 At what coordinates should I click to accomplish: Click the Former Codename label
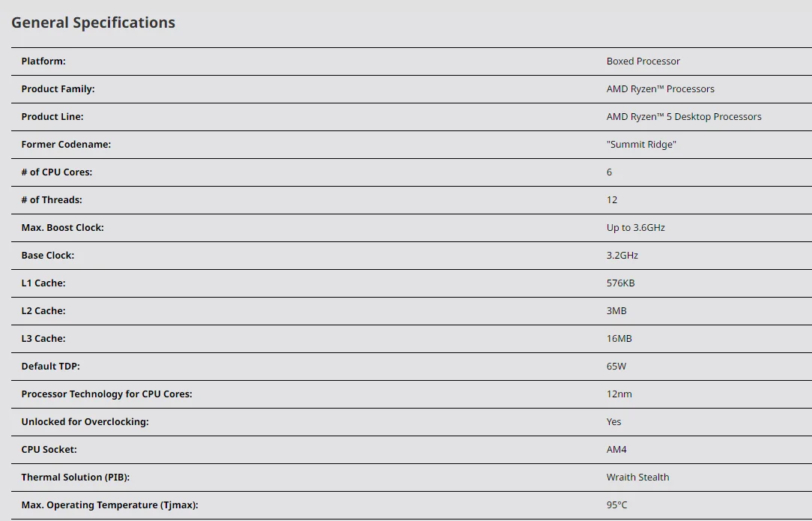(66, 145)
